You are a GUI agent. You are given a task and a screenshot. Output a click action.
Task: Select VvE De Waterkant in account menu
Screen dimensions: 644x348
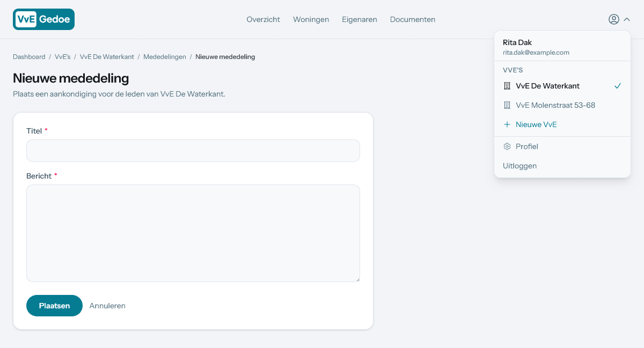562,86
